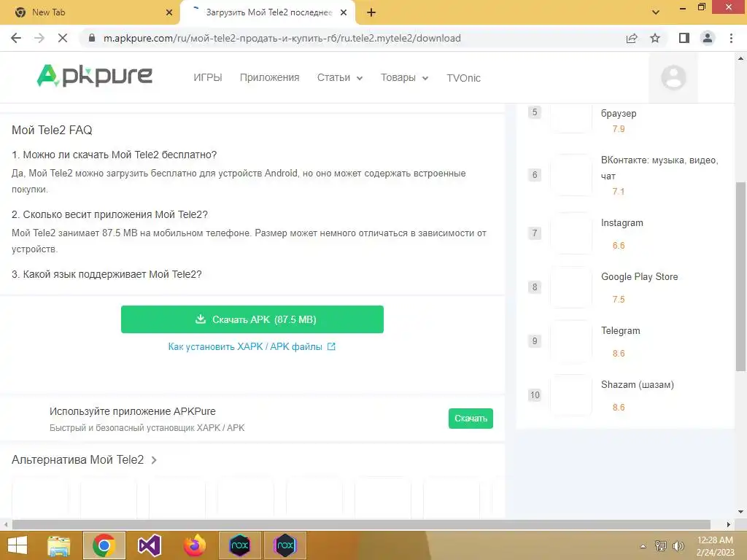Open the Chrome three-dot menu
The image size is (747, 560).
(x=731, y=38)
